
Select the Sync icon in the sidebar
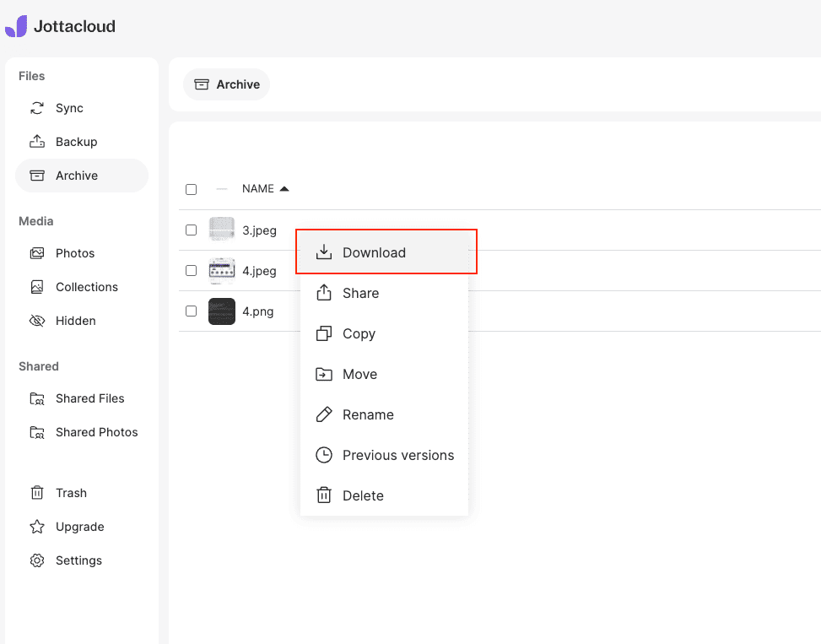(35, 108)
